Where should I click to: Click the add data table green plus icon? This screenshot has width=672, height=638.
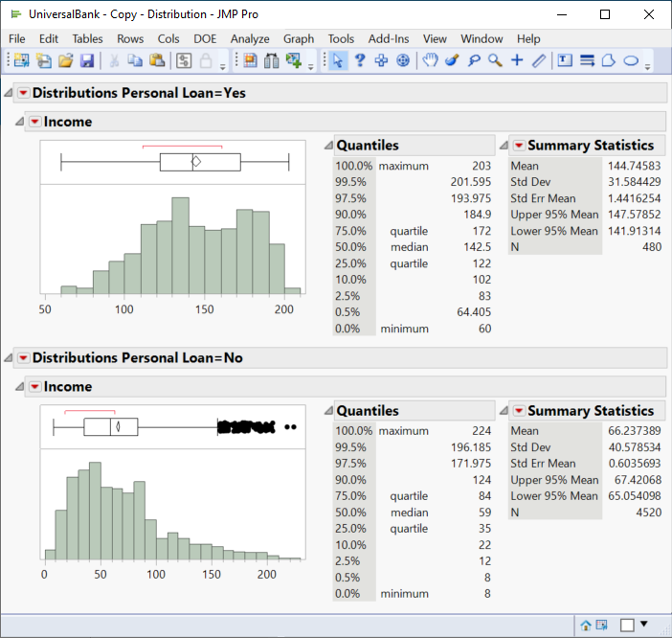[294, 60]
